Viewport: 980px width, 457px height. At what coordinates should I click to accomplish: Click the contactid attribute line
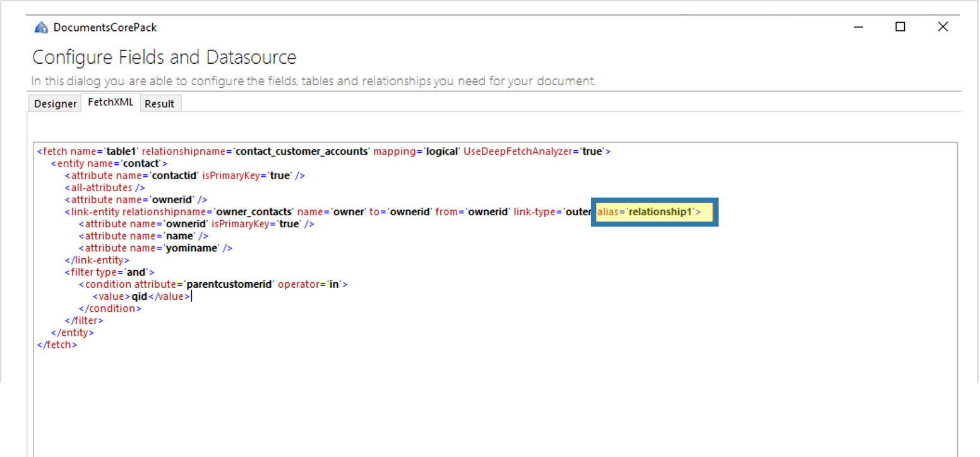click(184, 175)
